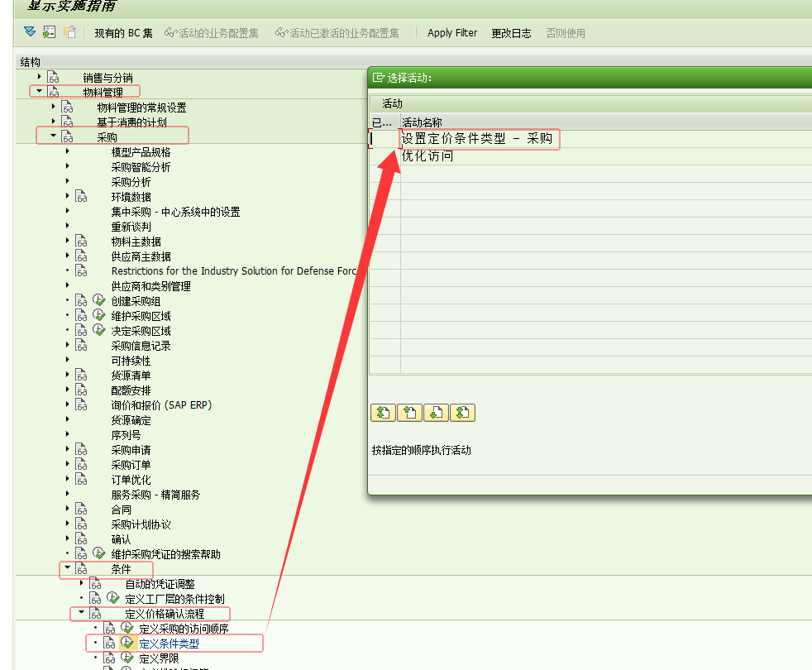Click execute icon beside 创建采购组
Viewport: 812px width, 670px height.
99,300
